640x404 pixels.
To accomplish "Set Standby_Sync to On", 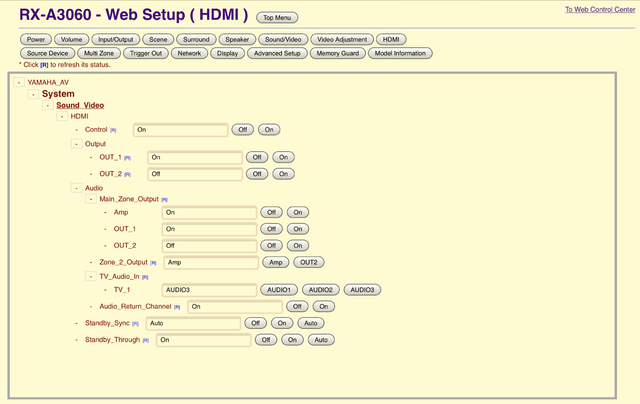I will pyautogui.click(x=282, y=323).
